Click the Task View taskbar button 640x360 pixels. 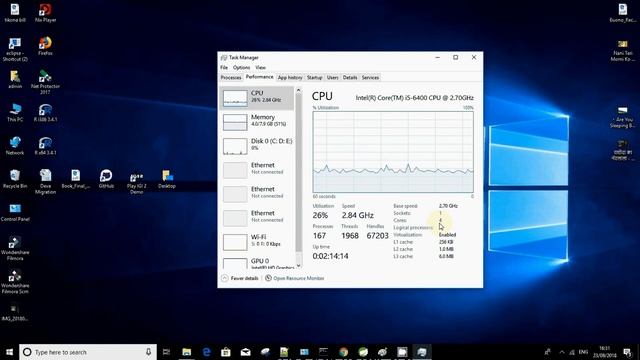tap(166, 352)
